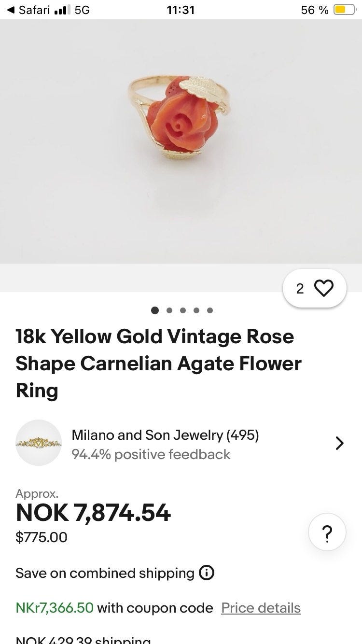362x644 pixels.
Task: Open the question mark help button
Action: pyautogui.click(x=327, y=532)
